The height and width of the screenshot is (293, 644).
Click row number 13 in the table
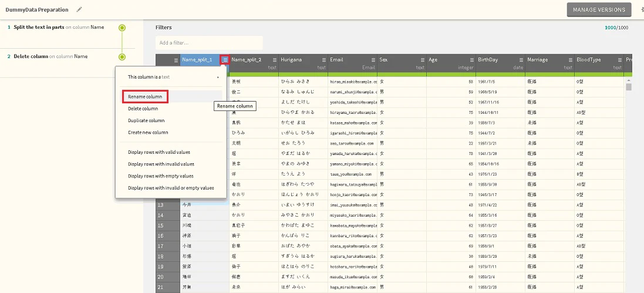click(167, 205)
